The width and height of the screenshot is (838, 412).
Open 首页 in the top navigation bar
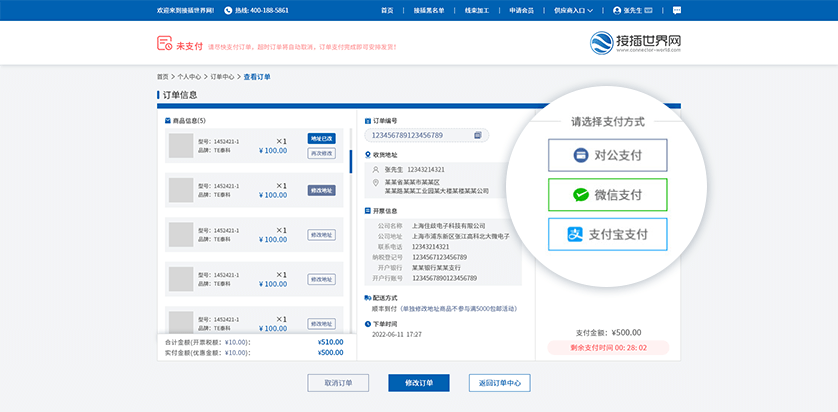tap(387, 10)
